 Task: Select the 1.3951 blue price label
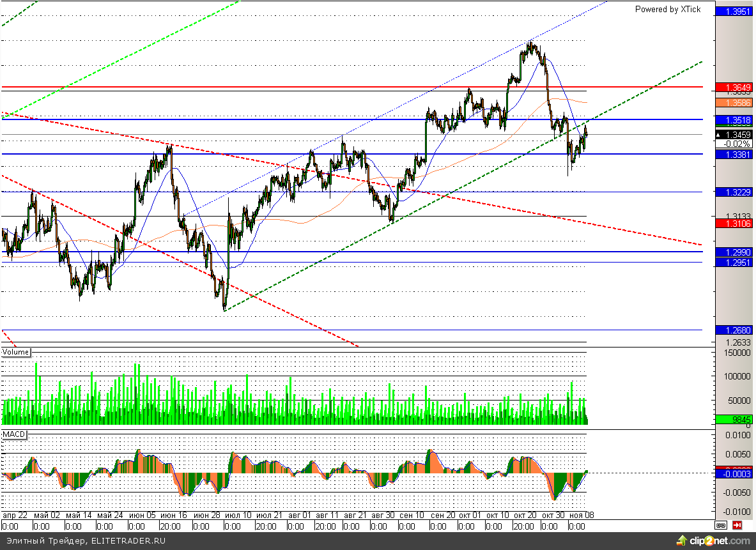(736, 11)
